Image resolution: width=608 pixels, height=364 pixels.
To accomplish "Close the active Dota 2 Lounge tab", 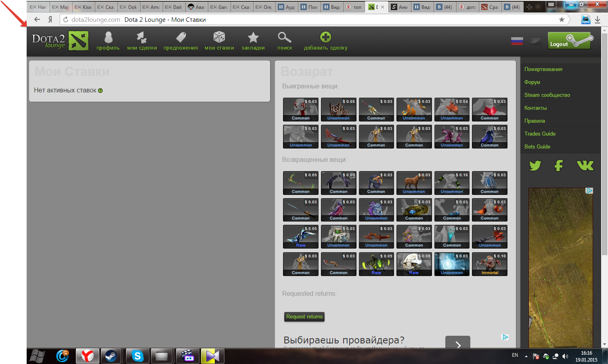I will point(382,7).
